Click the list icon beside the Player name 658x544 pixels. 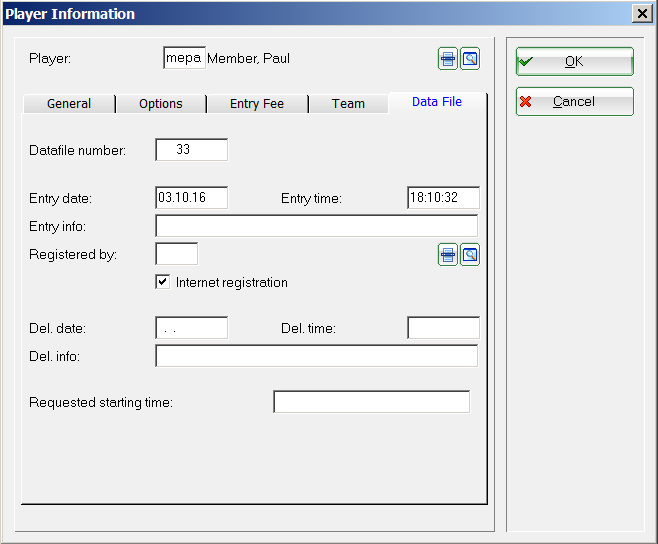448,59
